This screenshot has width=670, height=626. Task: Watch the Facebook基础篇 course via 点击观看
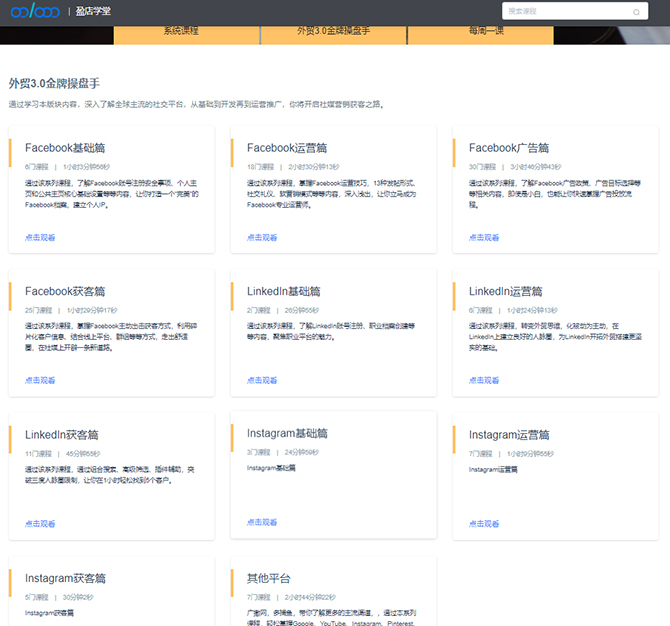pyautogui.click(x=40, y=238)
